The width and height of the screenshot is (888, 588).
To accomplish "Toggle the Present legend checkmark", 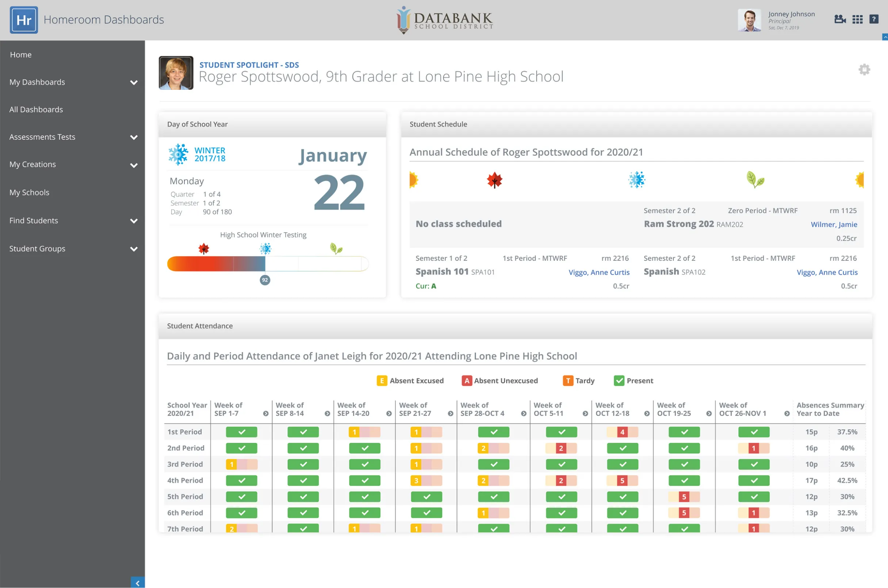I will click(x=619, y=381).
